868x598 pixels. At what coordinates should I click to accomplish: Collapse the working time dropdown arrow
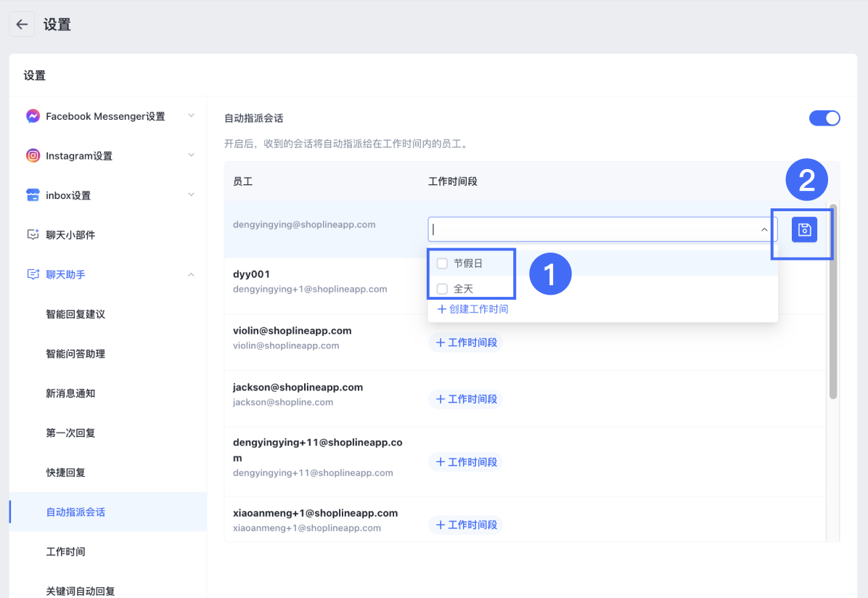(x=764, y=229)
